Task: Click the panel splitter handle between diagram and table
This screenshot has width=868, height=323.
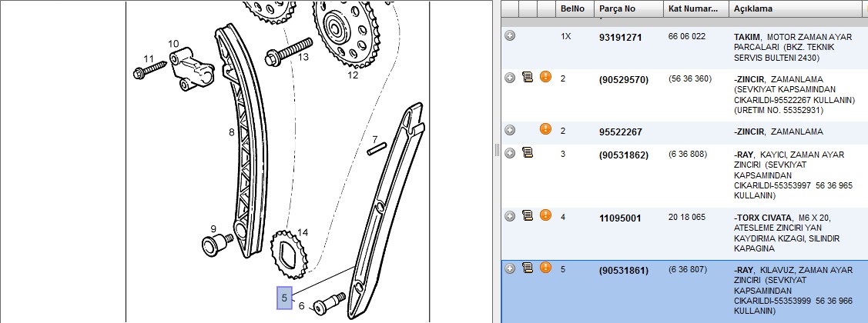Action: tap(497, 150)
